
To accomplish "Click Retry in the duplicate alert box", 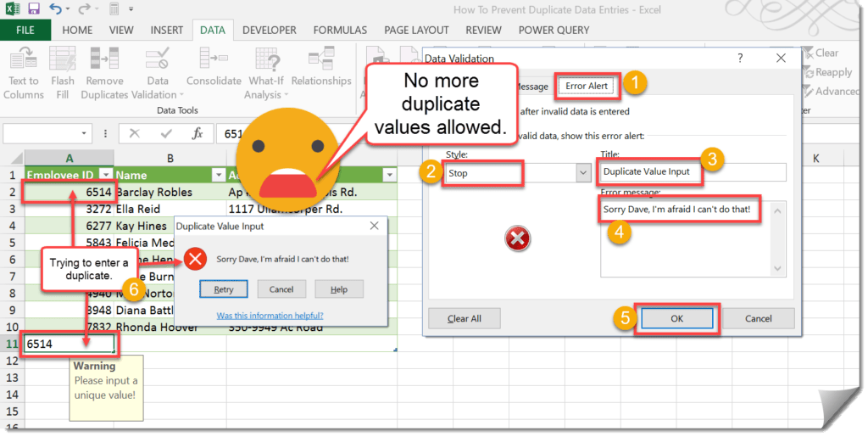I will (x=224, y=289).
